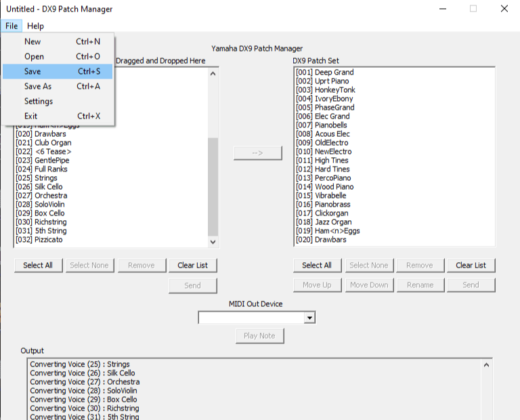Click Save in the File menu
Viewport: 520px width, 420px height.
[32, 71]
